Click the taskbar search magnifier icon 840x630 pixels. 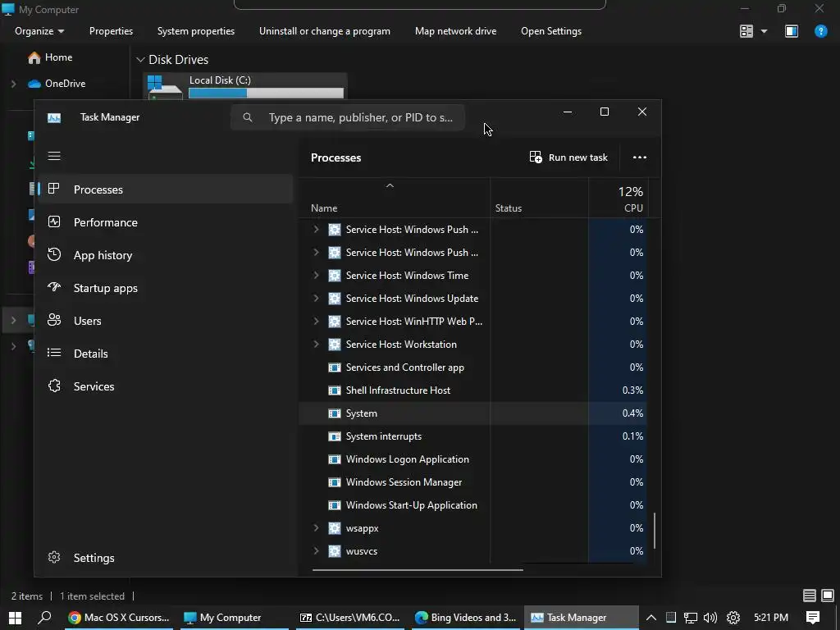click(45, 618)
